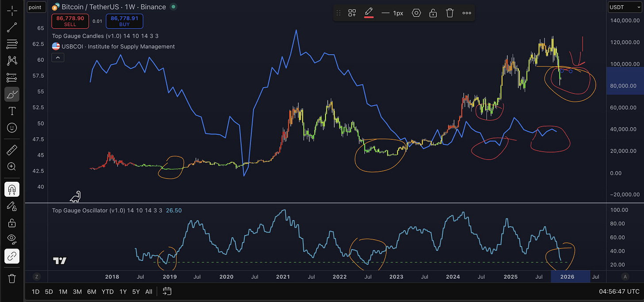The width and height of the screenshot is (644, 302).
Task: Click the blue BUY button
Action: pos(124,21)
